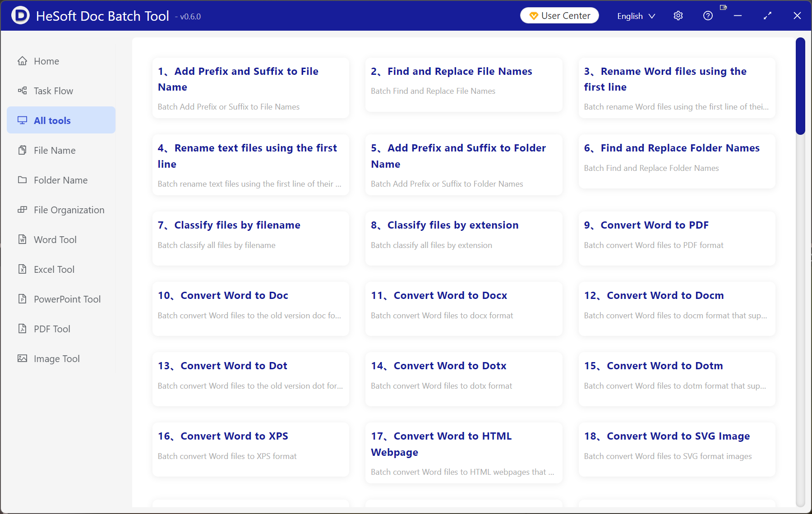Image resolution: width=812 pixels, height=514 pixels.
Task: Open Rename Word files using first line
Action: [x=677, y=88]
